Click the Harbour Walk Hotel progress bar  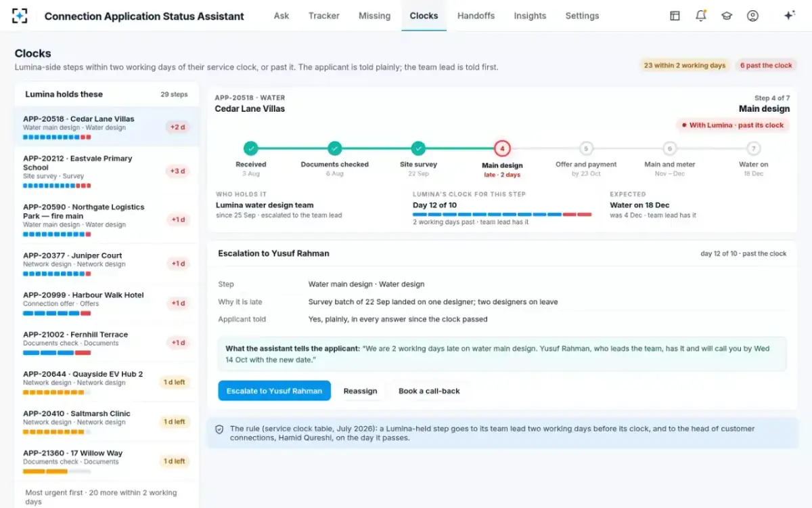(57, 313)
